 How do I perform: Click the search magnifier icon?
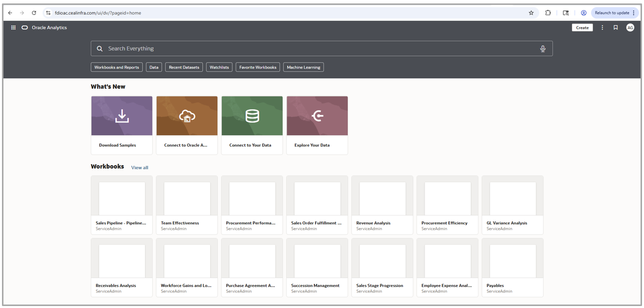[x=99, y=49]
